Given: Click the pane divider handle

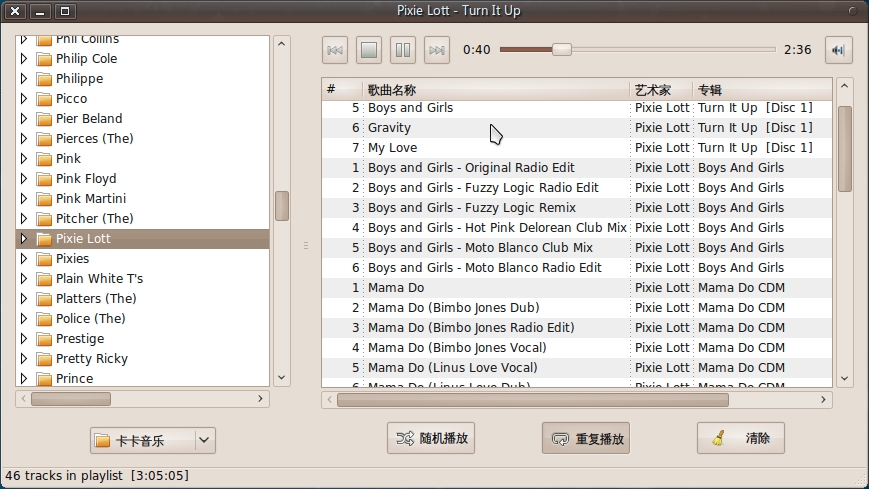Looking at the screenshot, I should pyautogui.click(x=306, y=245).
